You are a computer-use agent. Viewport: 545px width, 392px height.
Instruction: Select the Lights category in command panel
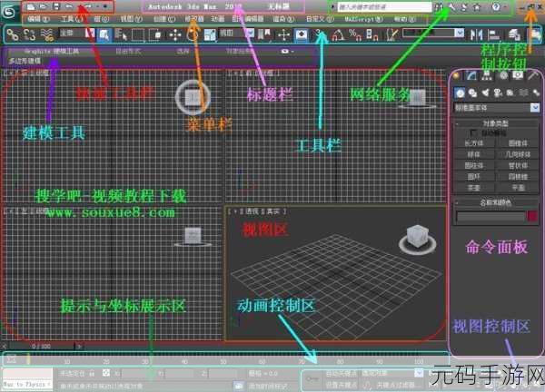[x=485, y=93]
